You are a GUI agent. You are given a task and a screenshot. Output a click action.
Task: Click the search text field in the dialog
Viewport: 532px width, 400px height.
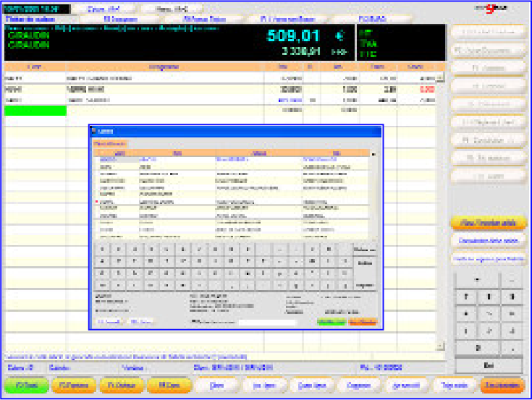(267, 322)
